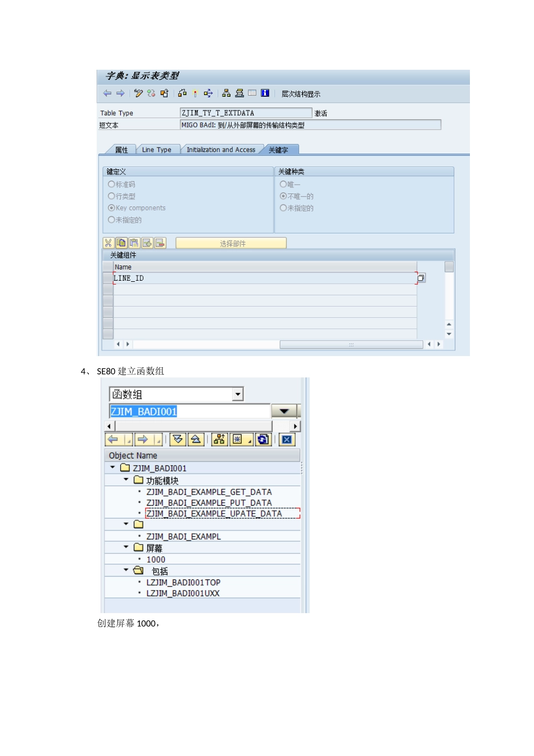Click the up arrow of table vertical scrollbar
534x756 pixels.
point(449,325)
